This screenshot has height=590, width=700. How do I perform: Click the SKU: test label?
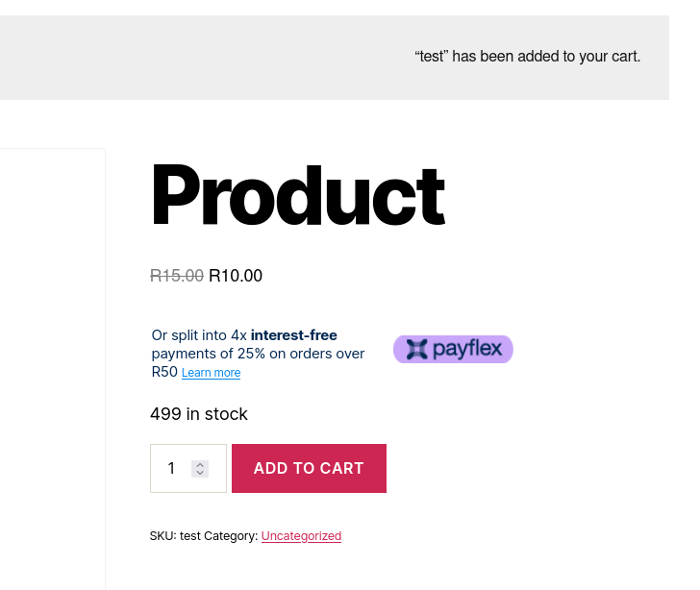[x=175, y=535]
